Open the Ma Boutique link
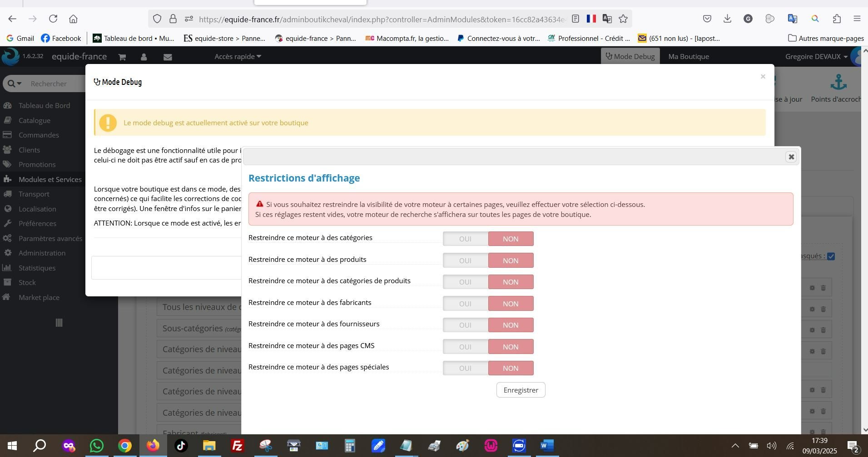The height and width of the screenshot is (457, 868). click(x=688, y=56)
